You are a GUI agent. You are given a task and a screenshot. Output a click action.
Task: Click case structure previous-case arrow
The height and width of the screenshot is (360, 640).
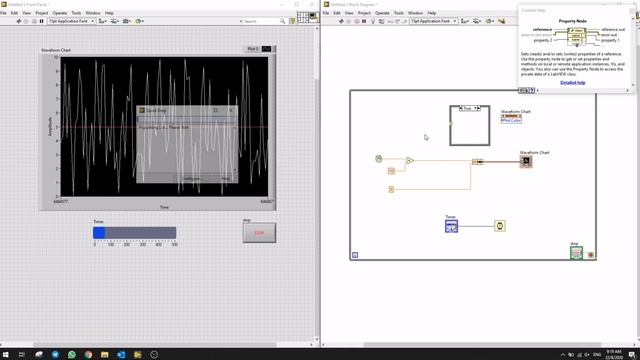click(461, 109)
